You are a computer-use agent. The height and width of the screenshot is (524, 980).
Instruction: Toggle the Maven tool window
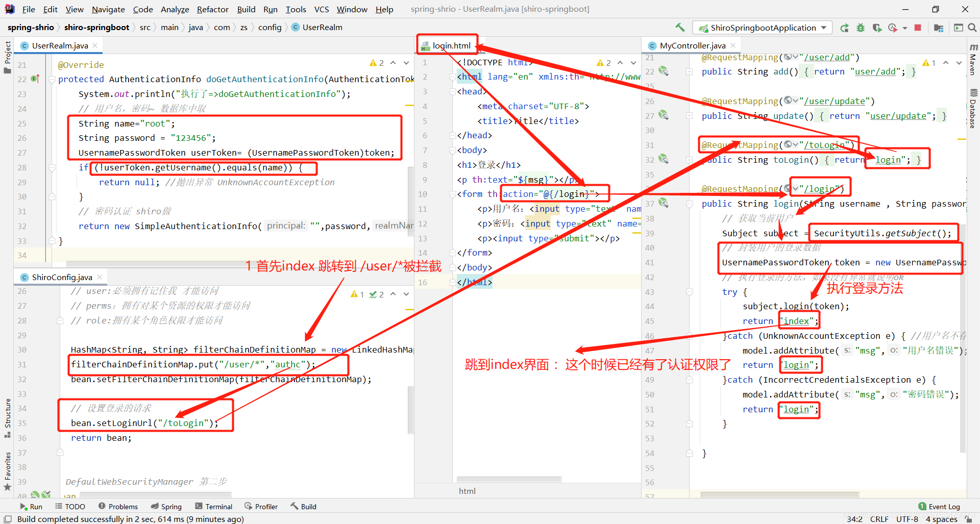(x=973, y=60)
